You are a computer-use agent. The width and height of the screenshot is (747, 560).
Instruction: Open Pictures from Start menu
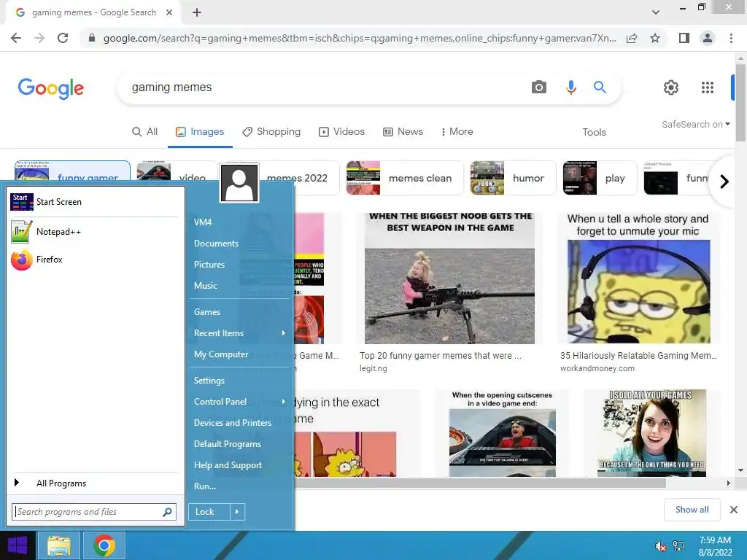(x=209, y=264)
